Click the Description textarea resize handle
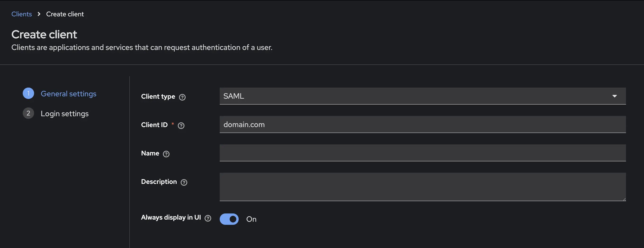Viewport: 644px width, 248px height. coord(624,199)
